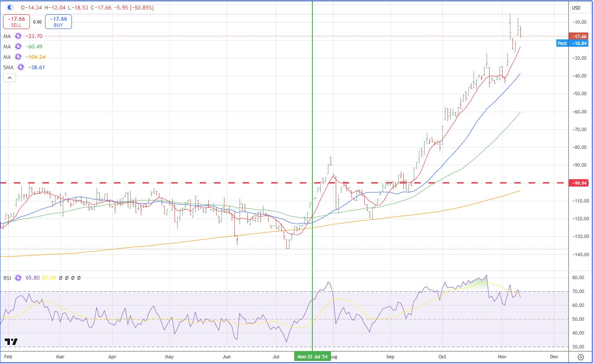Open the TradingView logo link
Screen dimensions: 594x364
coord(11,341)
